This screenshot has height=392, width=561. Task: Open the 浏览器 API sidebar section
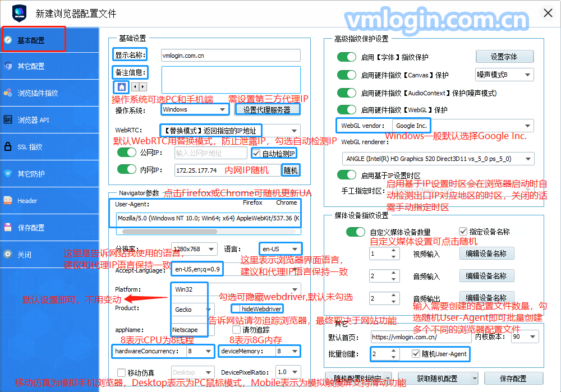[33, 120]
